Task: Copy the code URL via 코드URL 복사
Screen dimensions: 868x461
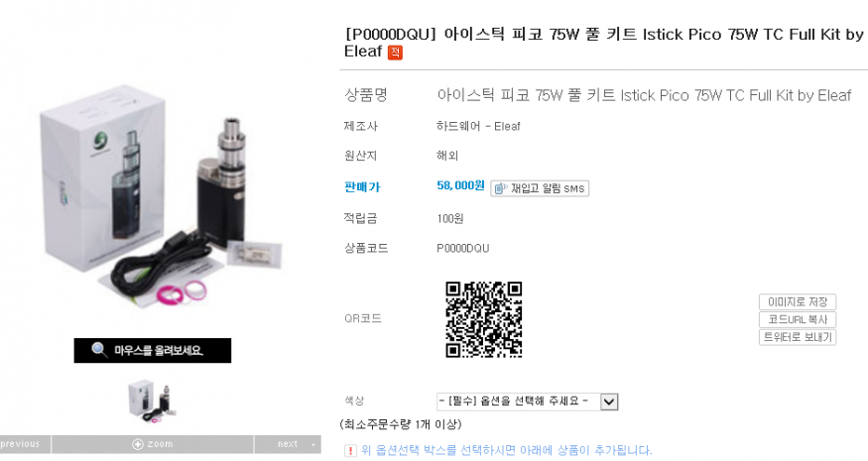Action: coord(798,319)
